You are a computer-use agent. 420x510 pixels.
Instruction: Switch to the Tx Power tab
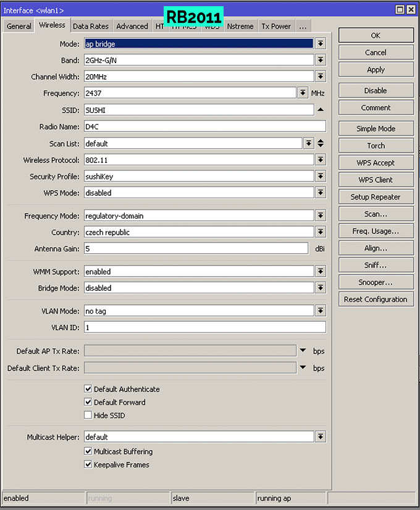tap(275, 26)
